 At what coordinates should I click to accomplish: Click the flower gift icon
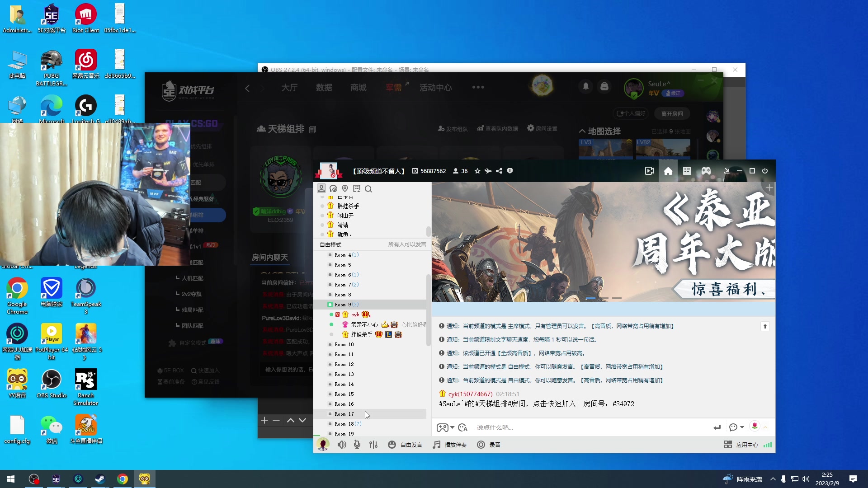coord(755,426)
